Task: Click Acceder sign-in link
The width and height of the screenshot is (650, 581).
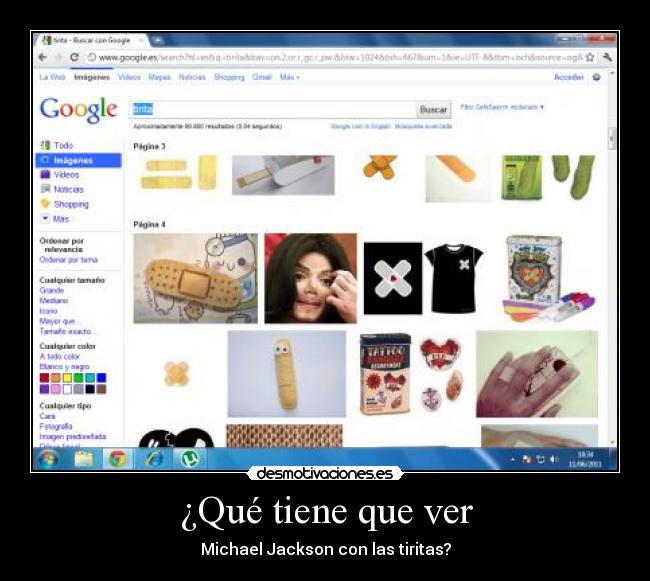Action: pyautogui.click(x=568, y=77)
